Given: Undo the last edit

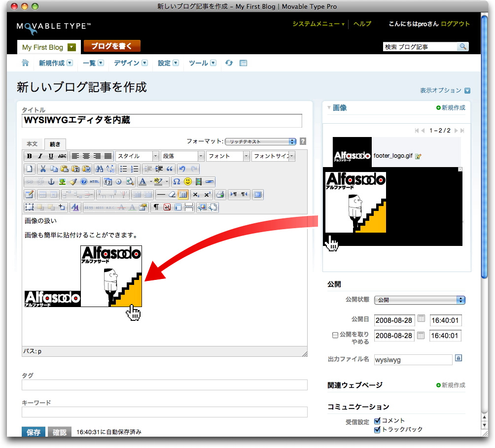Looking at the screenshot, I should pos(182,169).
